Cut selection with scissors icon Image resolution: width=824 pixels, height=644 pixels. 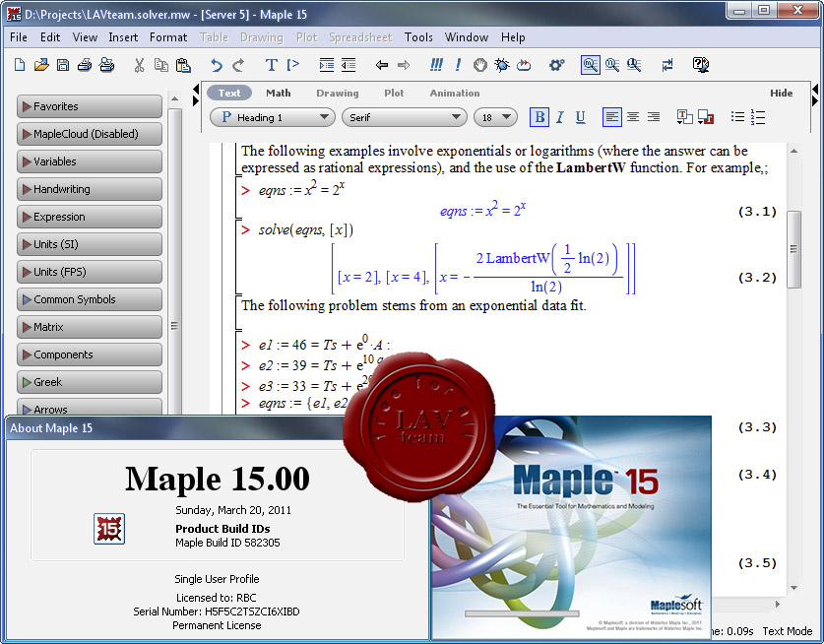[x=139, y=65]
